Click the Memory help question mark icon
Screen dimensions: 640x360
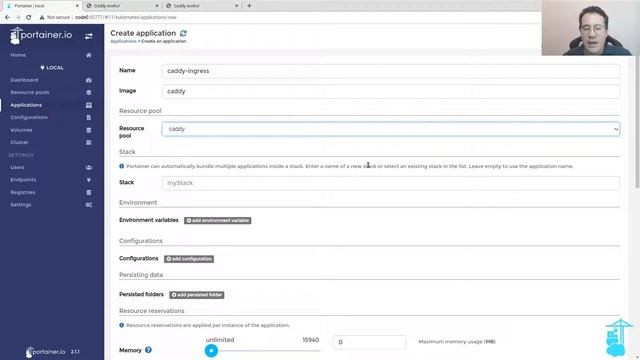pyautogui.click(x=148, y=350)
